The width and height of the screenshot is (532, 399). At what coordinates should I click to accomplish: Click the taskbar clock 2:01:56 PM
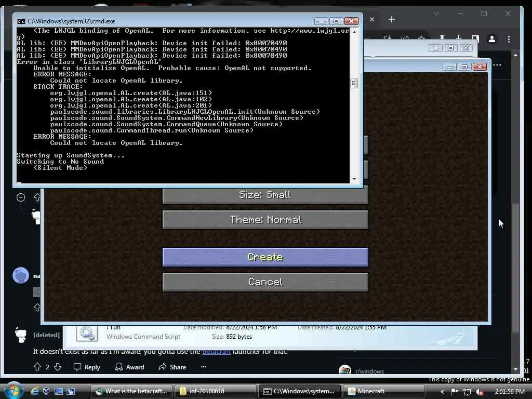510,392
